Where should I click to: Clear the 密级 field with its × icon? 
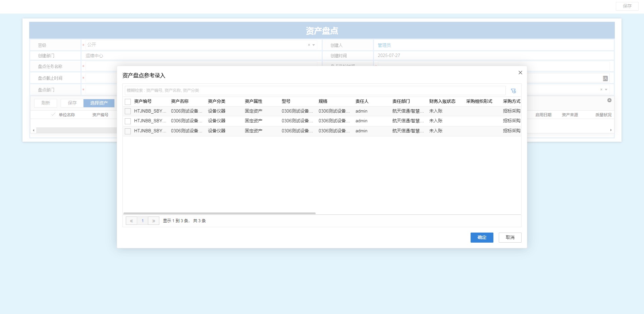click(x=309, y=45)
